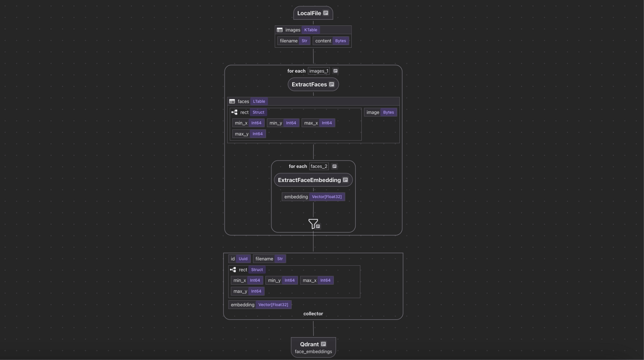Select the faces_2 field in the for each header

[319, 166]
